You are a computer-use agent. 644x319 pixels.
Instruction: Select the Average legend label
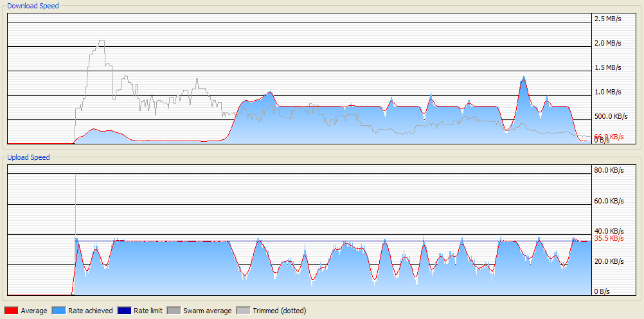click(x=34, y=311)
